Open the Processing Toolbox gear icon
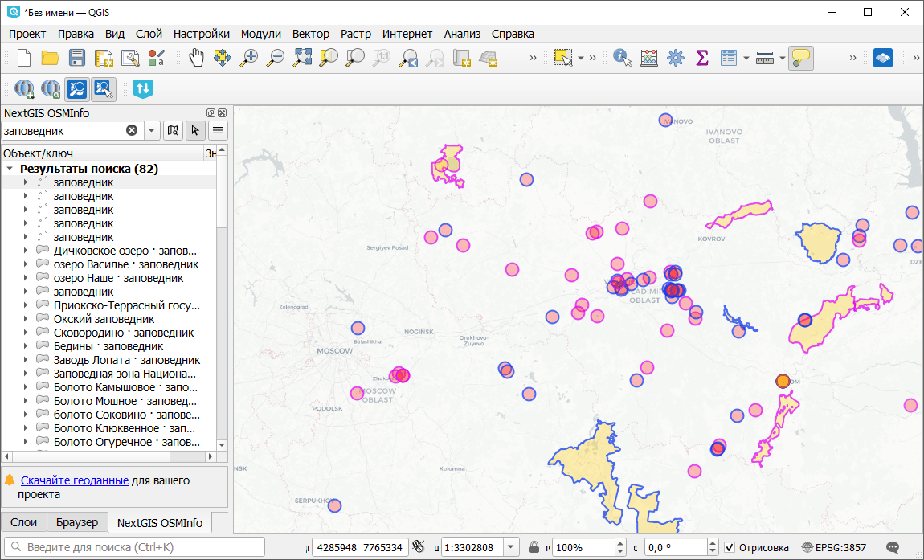 (x=675, y=57)
